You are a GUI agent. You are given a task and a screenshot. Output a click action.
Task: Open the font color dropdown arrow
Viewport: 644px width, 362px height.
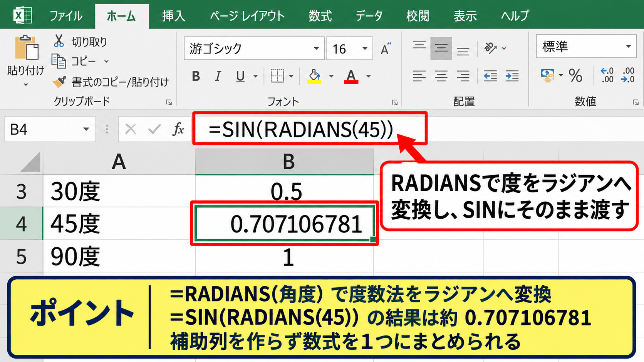click(x=369, y=76)
